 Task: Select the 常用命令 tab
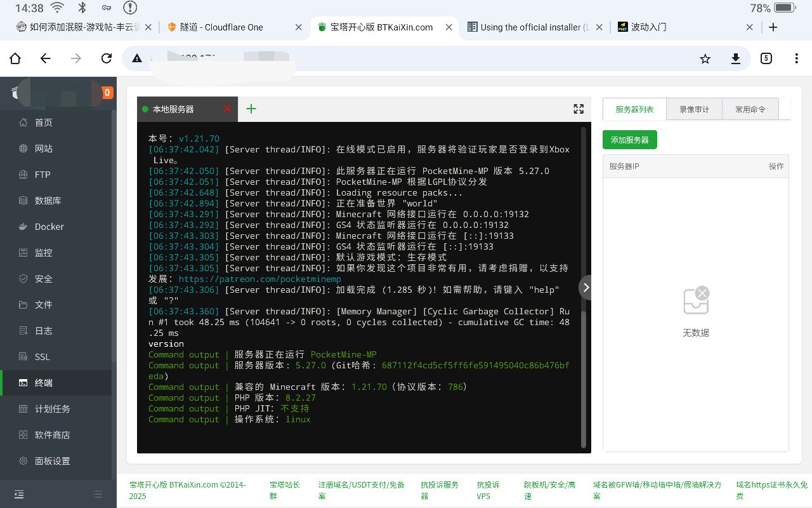click(x=750, y=109)
